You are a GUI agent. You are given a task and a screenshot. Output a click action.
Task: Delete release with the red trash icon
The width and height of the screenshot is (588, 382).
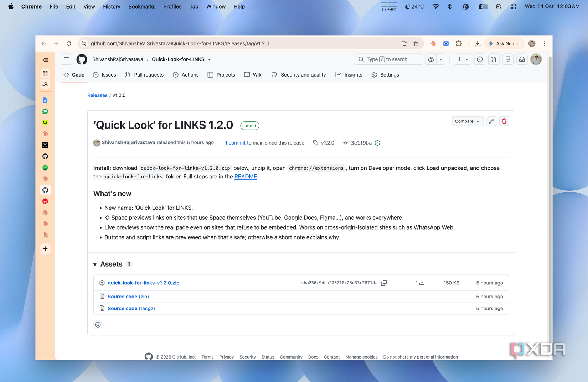coord(504,121)
